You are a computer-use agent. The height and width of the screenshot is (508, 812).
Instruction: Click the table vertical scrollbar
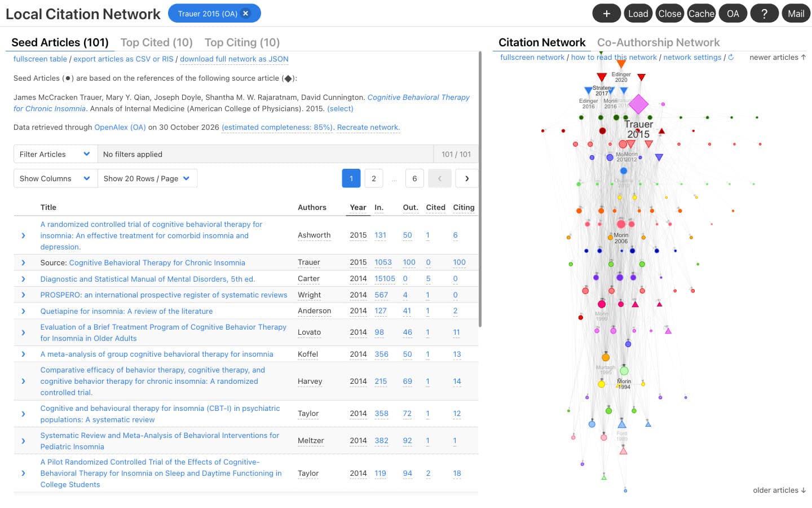pyautogui.click(x=480, y=189)
